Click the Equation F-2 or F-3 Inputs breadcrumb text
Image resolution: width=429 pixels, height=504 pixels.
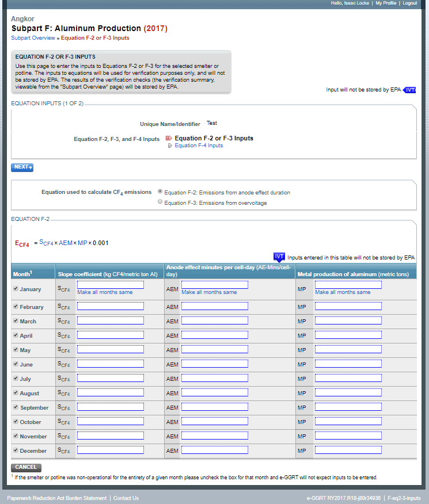coord(95,38)
